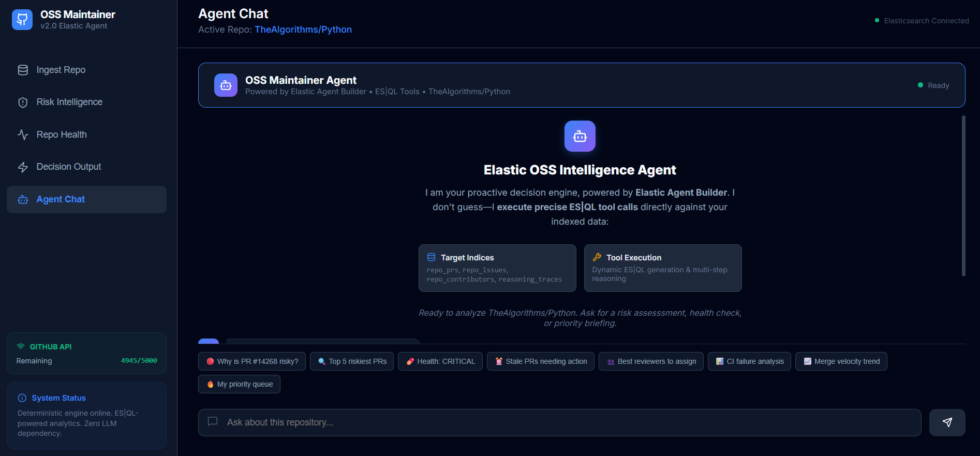Select Agent Chat in sidebar

point(86,199)
